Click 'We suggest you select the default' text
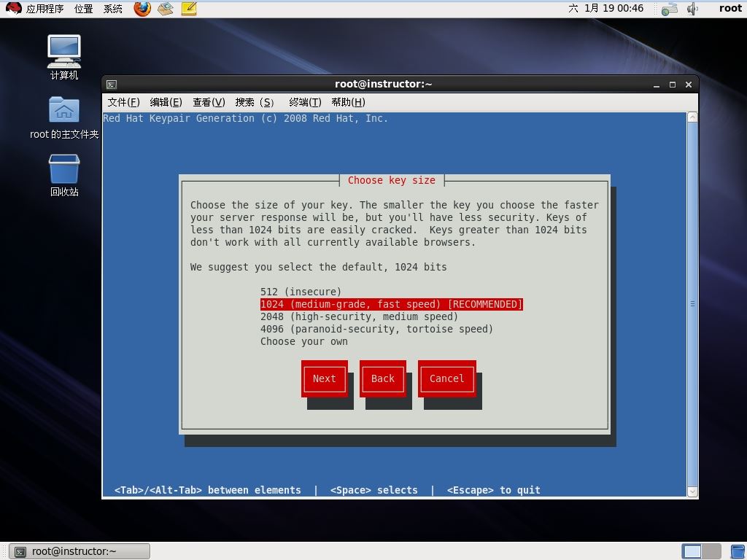The image size is (747, 560). [318, 267]
